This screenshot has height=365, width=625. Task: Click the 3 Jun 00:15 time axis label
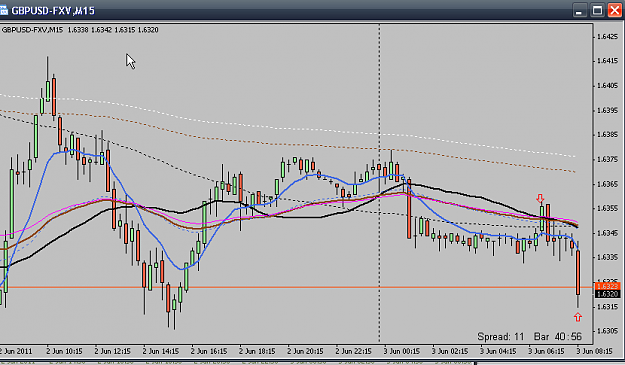click(x=402, y=351)
